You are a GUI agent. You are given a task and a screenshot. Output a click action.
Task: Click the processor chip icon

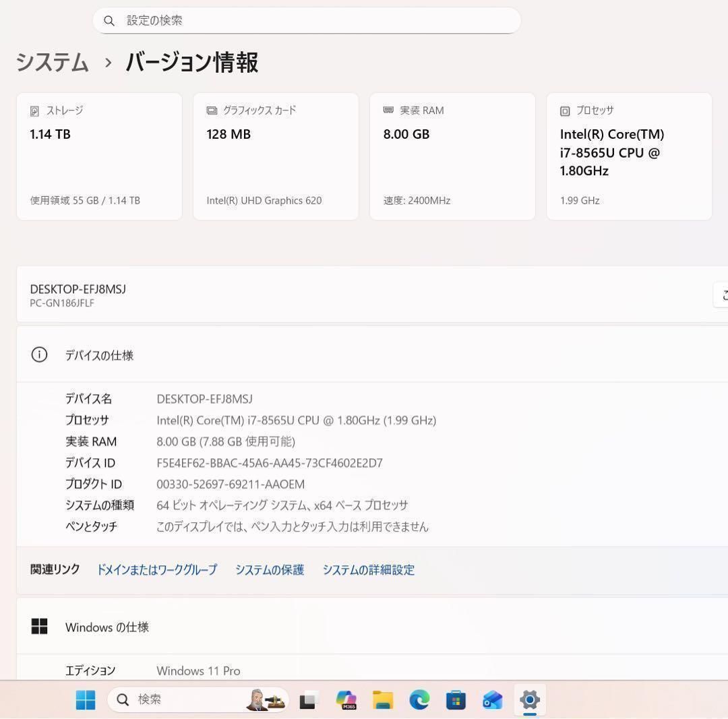[x=565, y=111]
